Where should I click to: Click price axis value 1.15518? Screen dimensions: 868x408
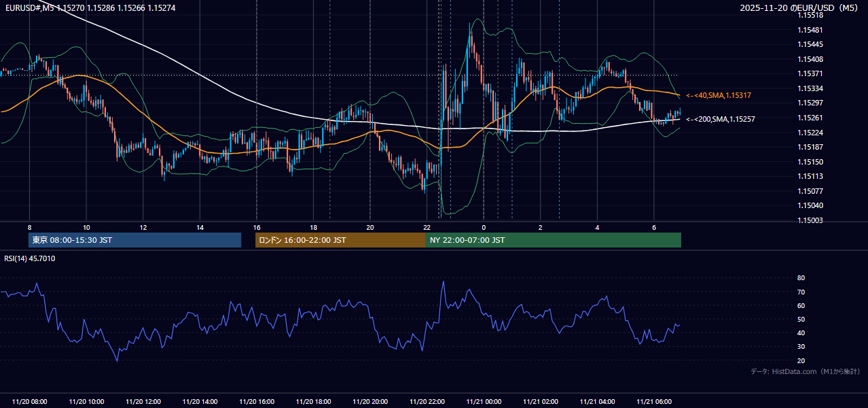click(810, 15)
